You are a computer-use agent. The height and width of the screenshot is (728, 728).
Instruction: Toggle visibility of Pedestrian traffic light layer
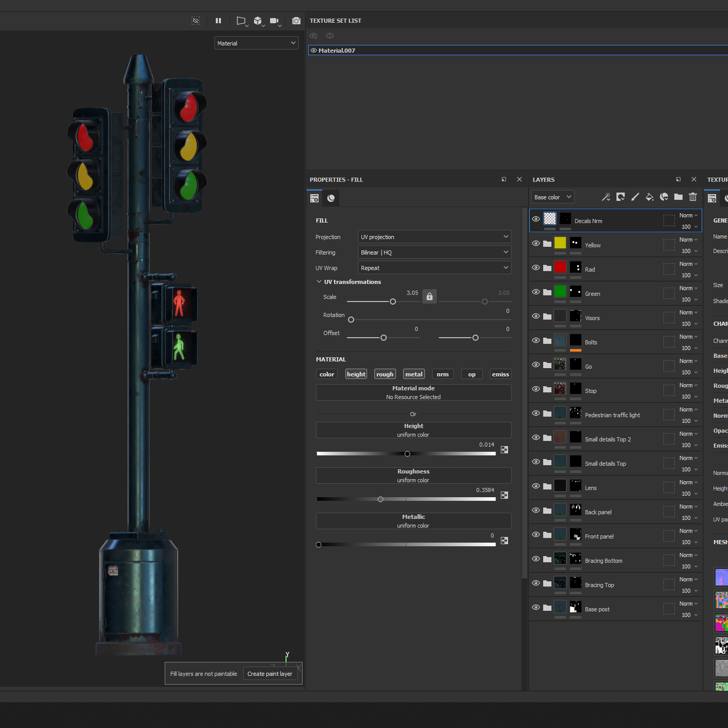pyautogui.click(x=536, y=413)
